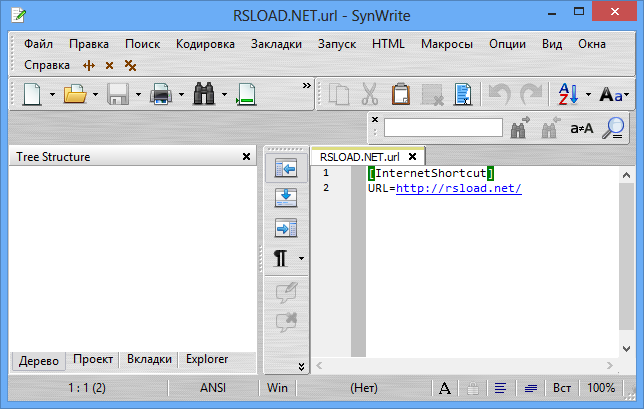Expand the Aa case dropdown arrow
The image size is (644, 409).
(627, 95)
